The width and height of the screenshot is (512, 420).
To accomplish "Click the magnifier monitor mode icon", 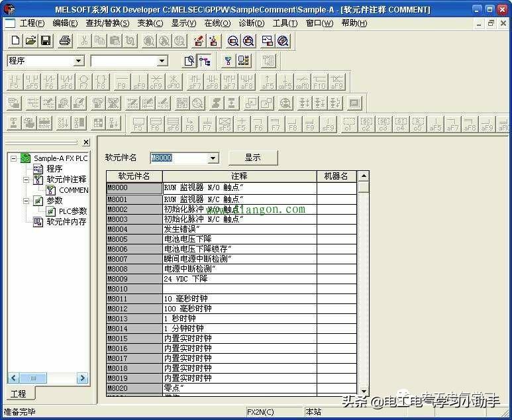I will 232,41.
